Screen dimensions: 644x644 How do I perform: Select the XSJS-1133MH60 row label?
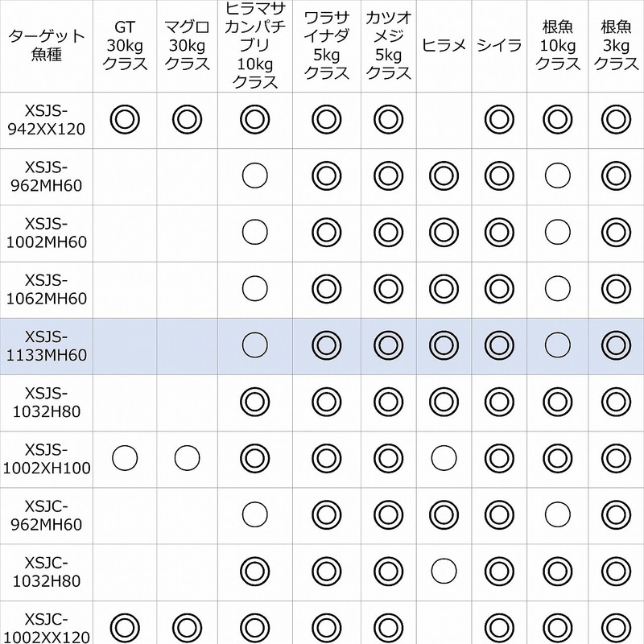[x=46, y=345]
